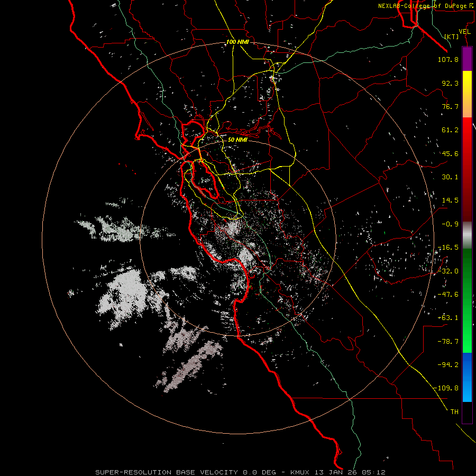Click the [KT] units label
476x476 pixels.
[452, 36]
